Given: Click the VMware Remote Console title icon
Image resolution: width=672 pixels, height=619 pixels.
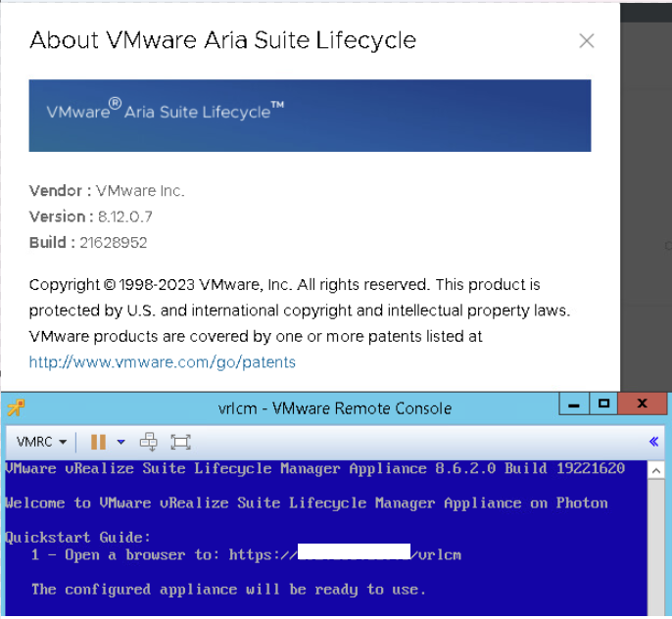Looking at the screenshot, I should point(16,407).
